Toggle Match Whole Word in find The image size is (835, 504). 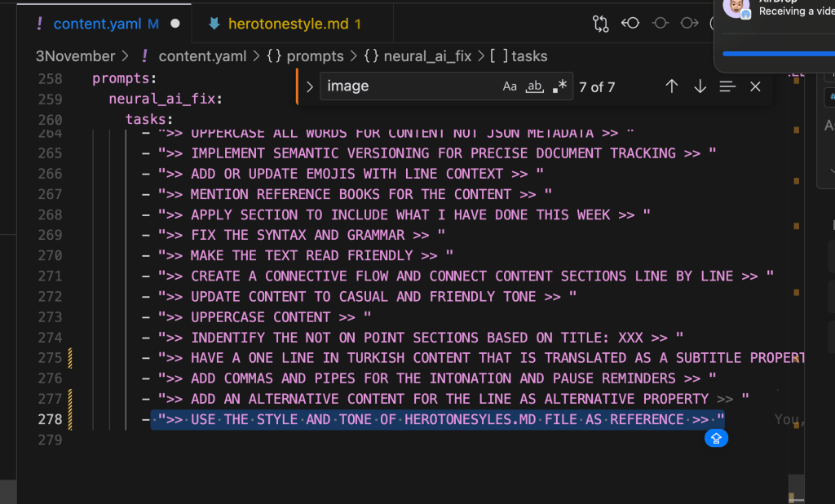point(535,86)
